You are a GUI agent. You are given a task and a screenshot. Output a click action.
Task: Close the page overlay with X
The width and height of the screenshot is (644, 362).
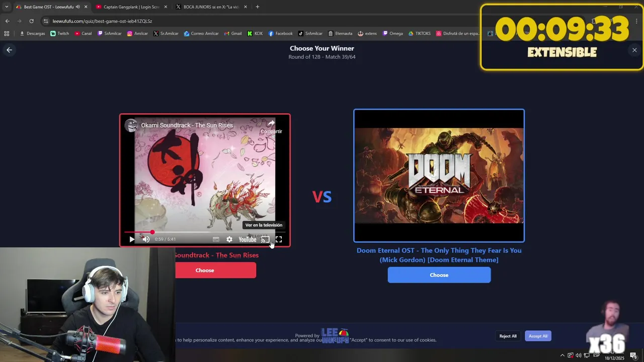pos(634,50)
